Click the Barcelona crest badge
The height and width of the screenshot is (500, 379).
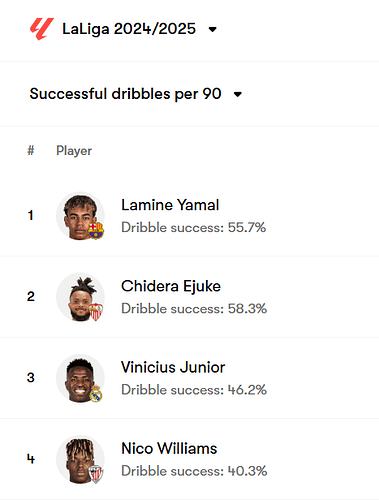pyautogui.click(x=96, y=231)
